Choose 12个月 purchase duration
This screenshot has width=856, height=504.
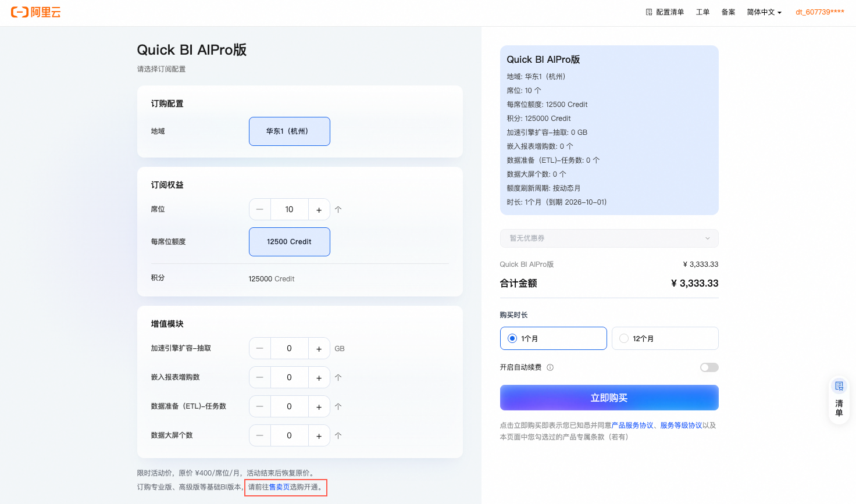pyautogui.click(x=665, y=338)
